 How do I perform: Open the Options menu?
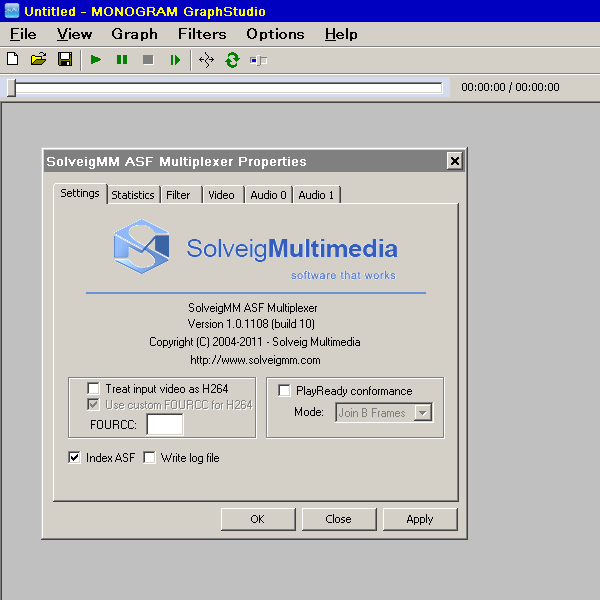tap(275, 34)
